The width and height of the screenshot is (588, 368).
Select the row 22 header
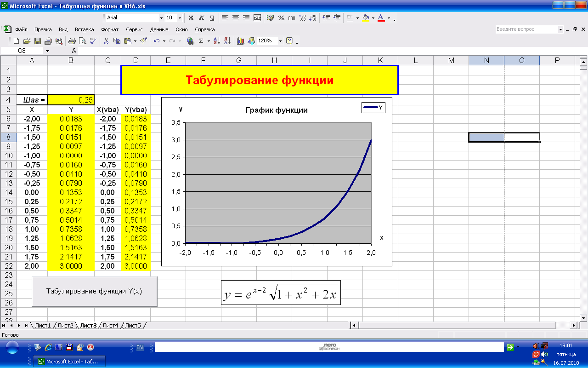point(8,266)
